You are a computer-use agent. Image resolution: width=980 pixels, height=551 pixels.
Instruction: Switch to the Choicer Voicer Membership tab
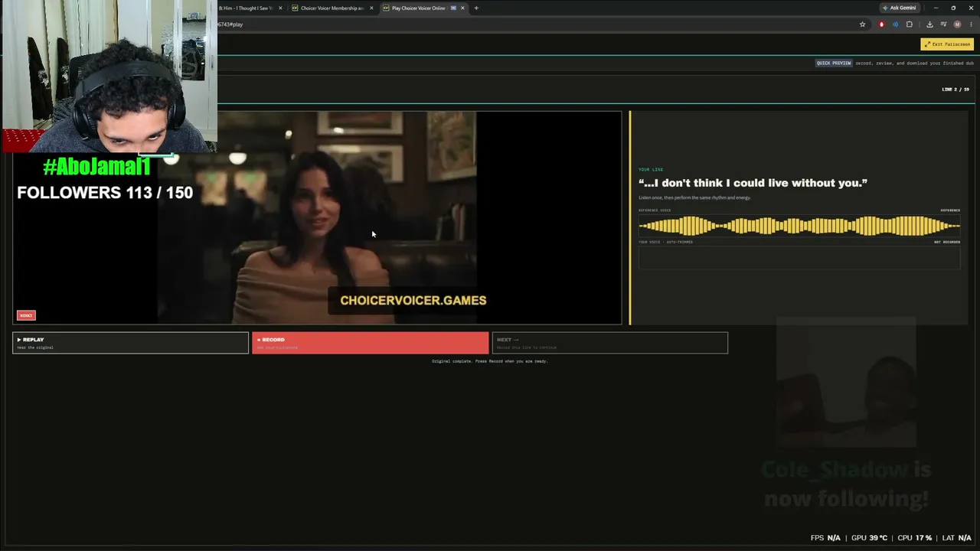[x=332, y=8]
